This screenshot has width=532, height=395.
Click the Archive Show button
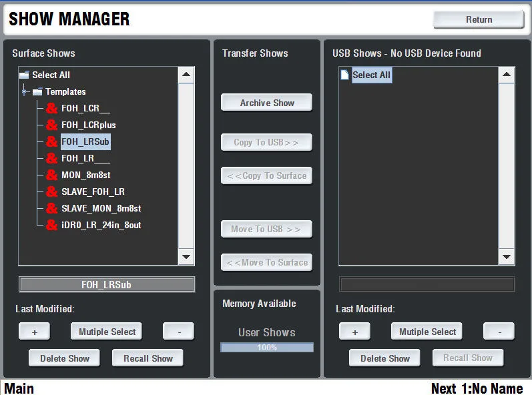267,103
